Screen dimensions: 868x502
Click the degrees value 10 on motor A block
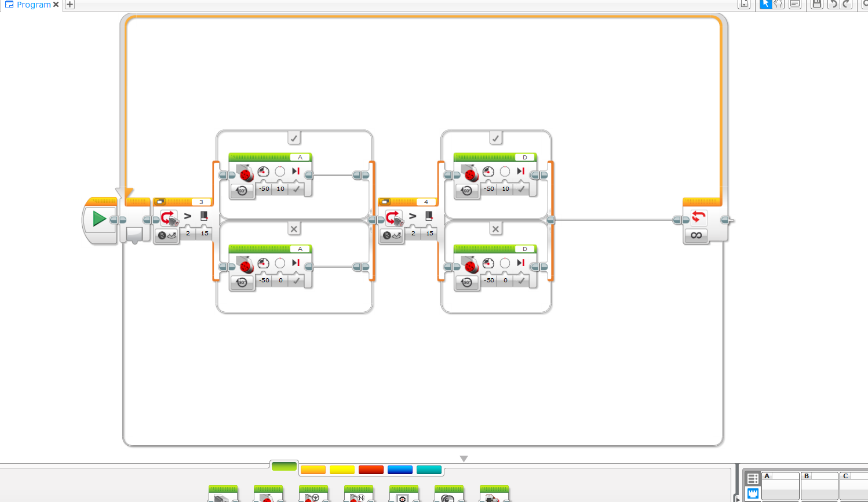[280, 188]
